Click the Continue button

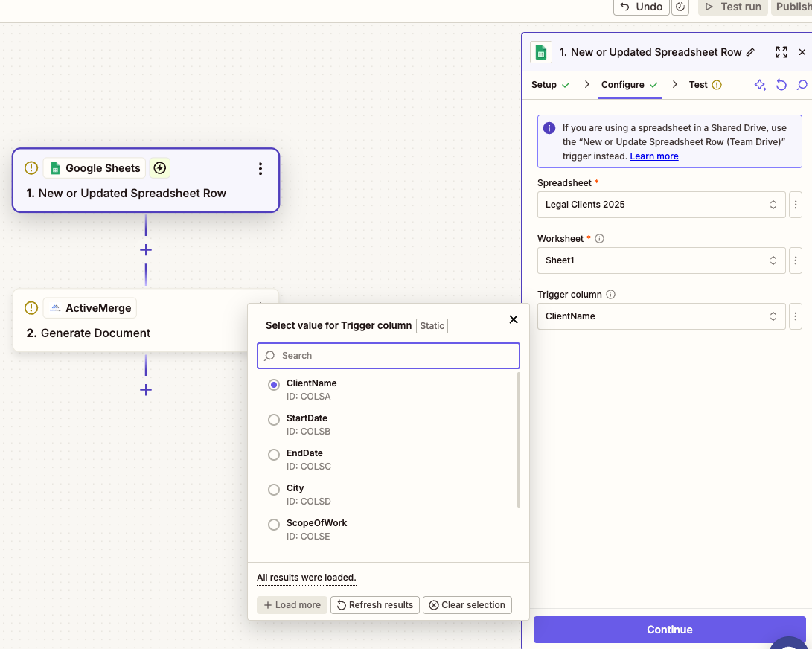tap(669, 630)
